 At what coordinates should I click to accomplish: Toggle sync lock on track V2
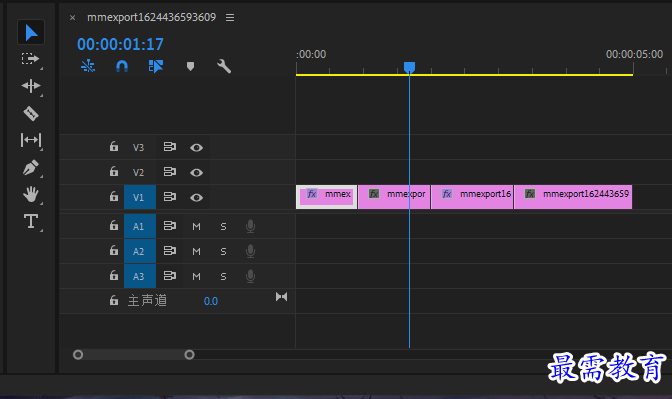(x=170, y=172)
